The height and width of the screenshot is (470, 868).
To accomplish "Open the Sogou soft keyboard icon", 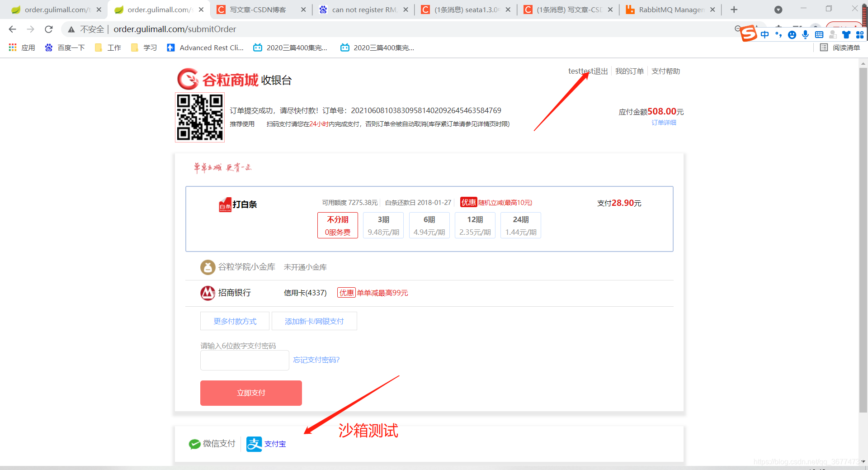I will (819, 35).
